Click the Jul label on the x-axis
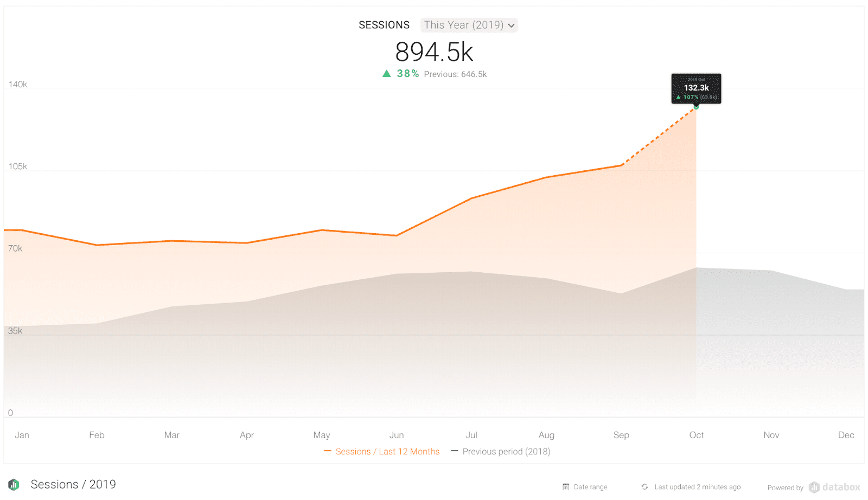868x500 pixels. [x=471, y=435]
